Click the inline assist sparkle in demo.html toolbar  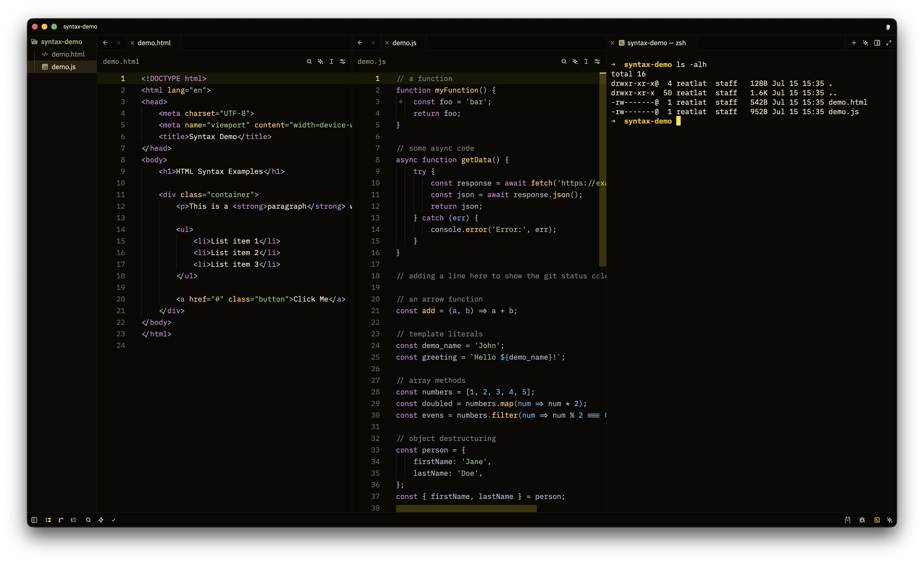pos(320,62)
